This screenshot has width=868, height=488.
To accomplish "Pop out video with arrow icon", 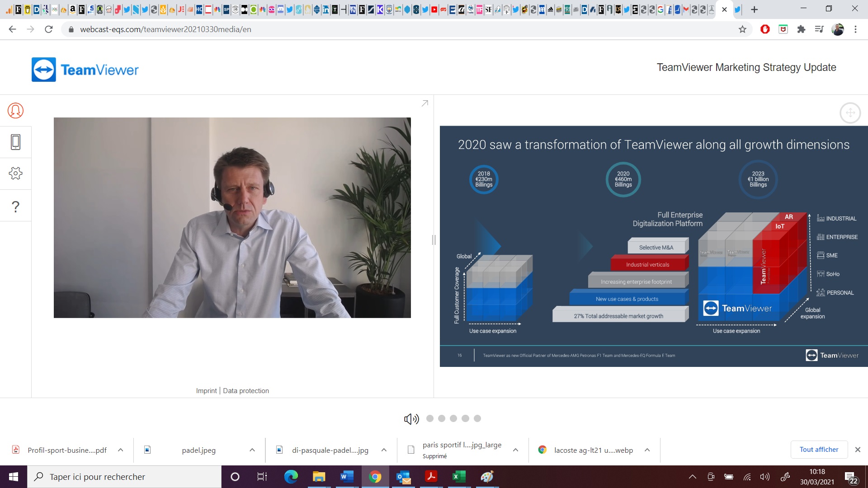I will (425, 103).
